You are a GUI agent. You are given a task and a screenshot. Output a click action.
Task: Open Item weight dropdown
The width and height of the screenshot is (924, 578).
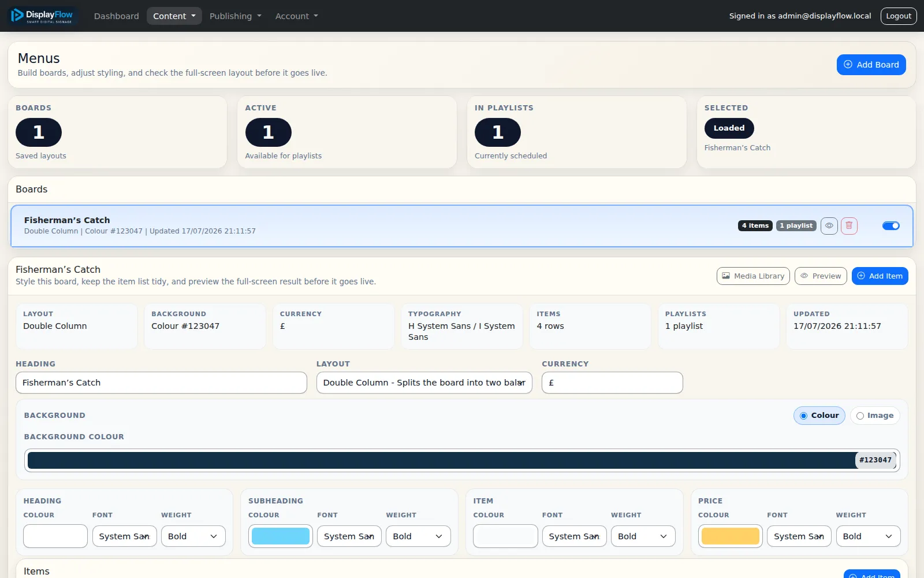click(x=643, y=536)
